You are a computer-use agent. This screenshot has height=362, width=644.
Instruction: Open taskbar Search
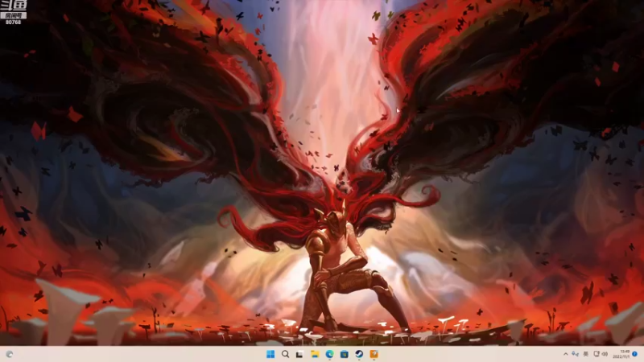[285, 354]
